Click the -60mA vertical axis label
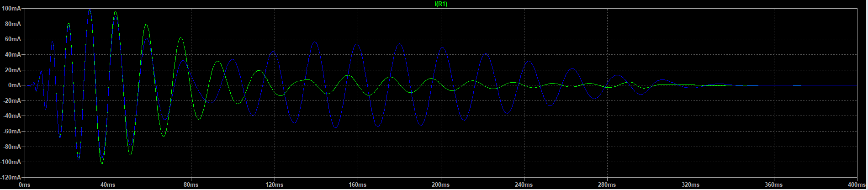This screenshot has height=190, width=868. pyautogui.click(x=11, y=132)
